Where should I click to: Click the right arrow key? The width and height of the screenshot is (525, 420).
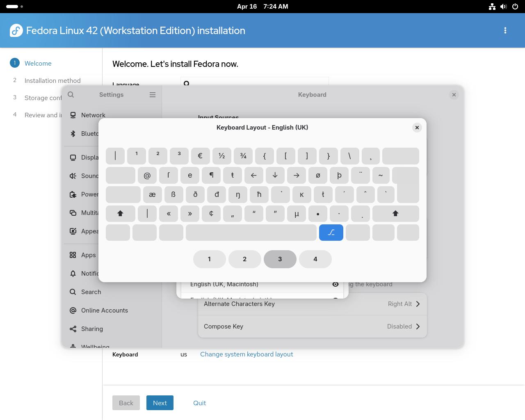[x=297, y=175]
